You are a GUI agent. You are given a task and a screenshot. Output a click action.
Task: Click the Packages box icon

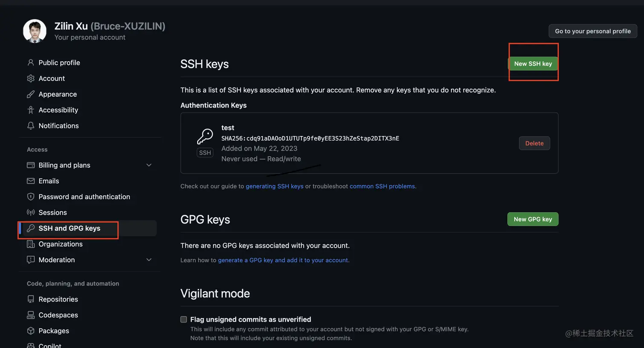[x=31, y=331]
